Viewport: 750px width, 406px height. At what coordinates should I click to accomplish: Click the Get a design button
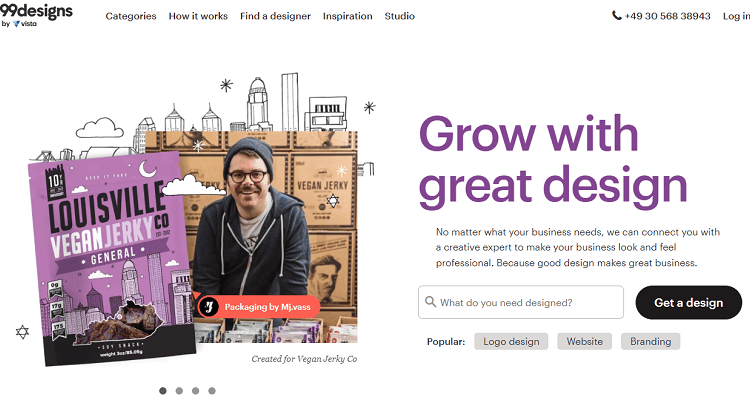click(x=688, y=302)
